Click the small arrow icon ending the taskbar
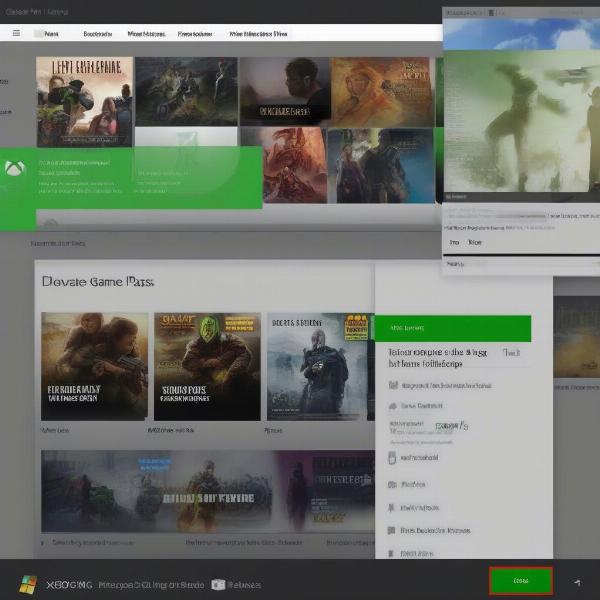Screen dimensions: 600x600 578,583
